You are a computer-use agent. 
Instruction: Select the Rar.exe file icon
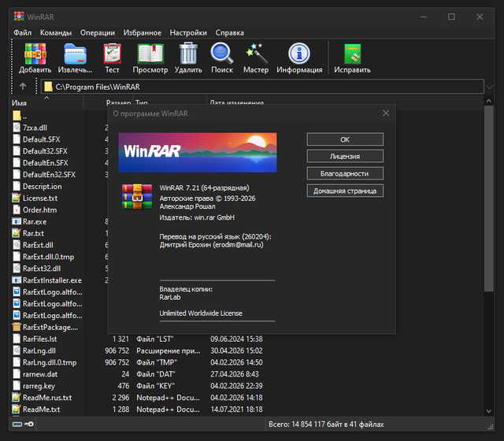17,221
